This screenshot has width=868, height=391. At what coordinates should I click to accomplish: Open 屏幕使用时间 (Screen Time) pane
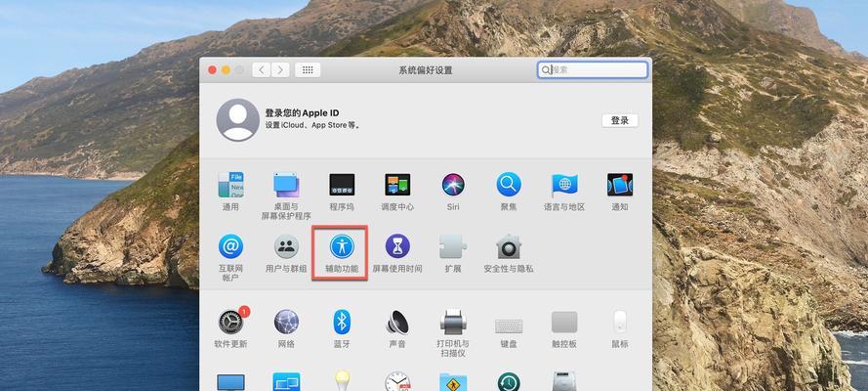click(397, 246)
